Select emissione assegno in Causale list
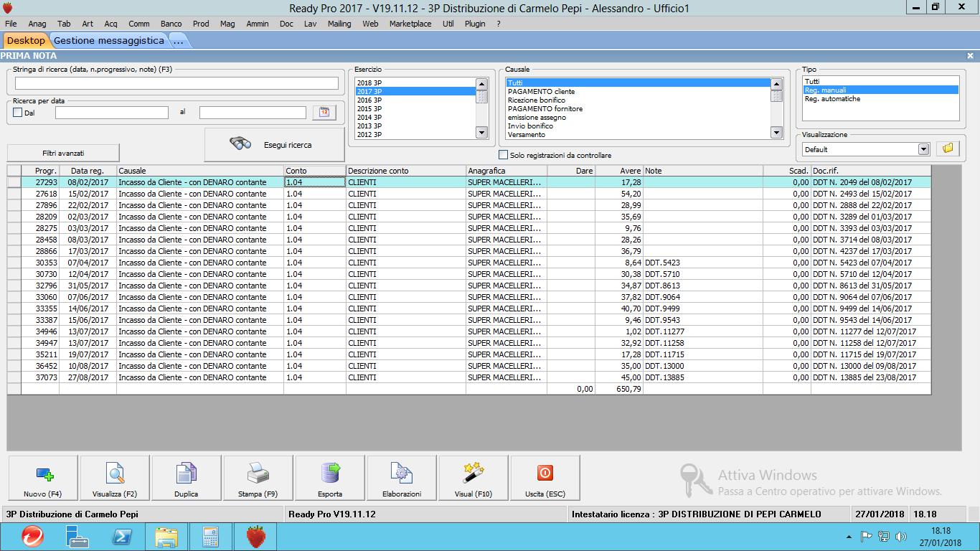 pos(638,118)
